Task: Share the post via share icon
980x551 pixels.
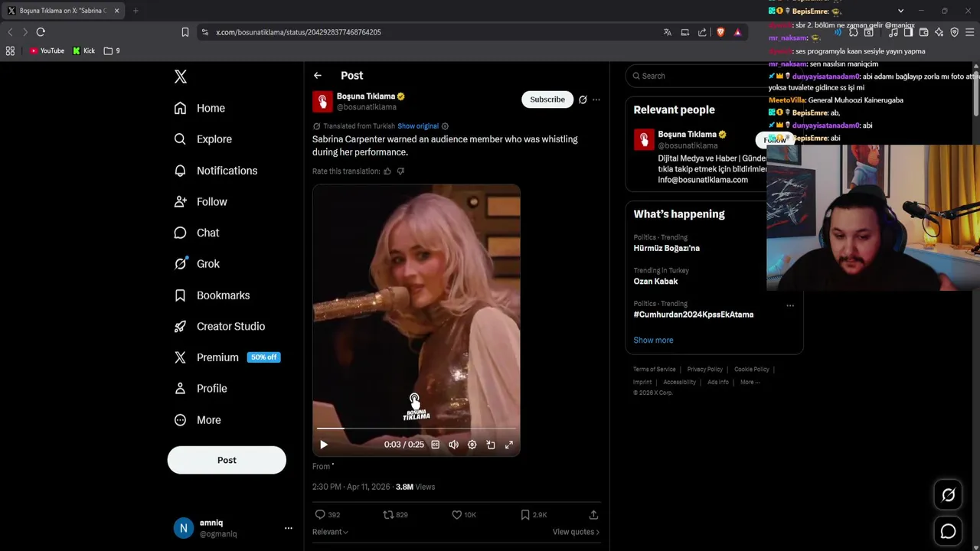Action: (593, 515)
